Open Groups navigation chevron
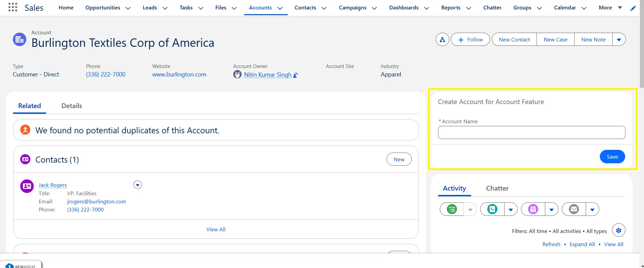Image resolution: width=644 pixels, height=268 pixels. tap(540, 8)
